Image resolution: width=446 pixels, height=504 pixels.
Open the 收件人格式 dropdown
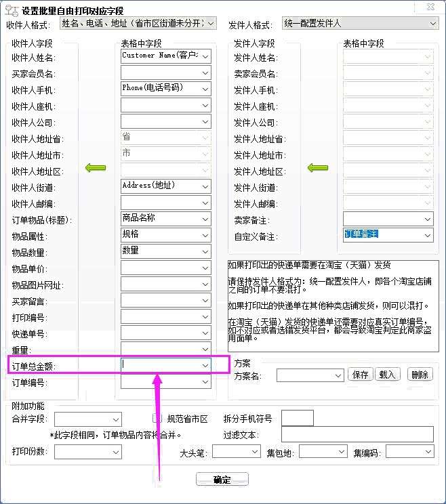[138, 23]
